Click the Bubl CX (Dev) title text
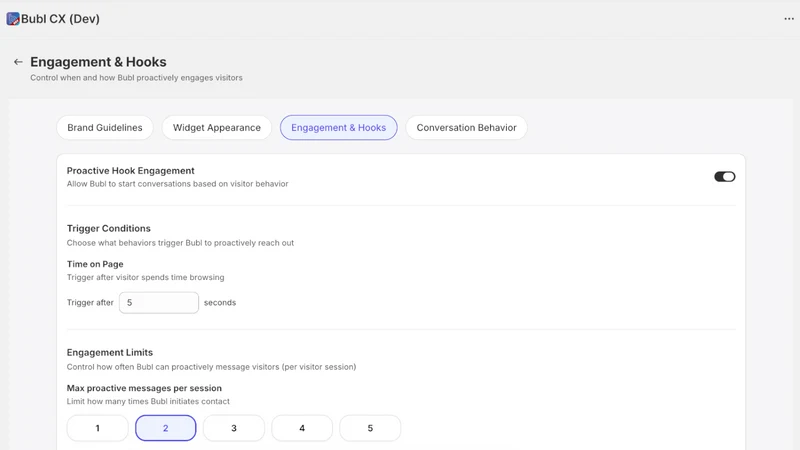800x450 pixels. point(60,19)
